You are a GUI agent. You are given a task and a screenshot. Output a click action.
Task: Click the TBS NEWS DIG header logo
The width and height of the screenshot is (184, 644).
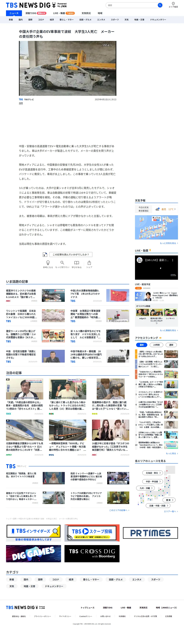[36, 5]
